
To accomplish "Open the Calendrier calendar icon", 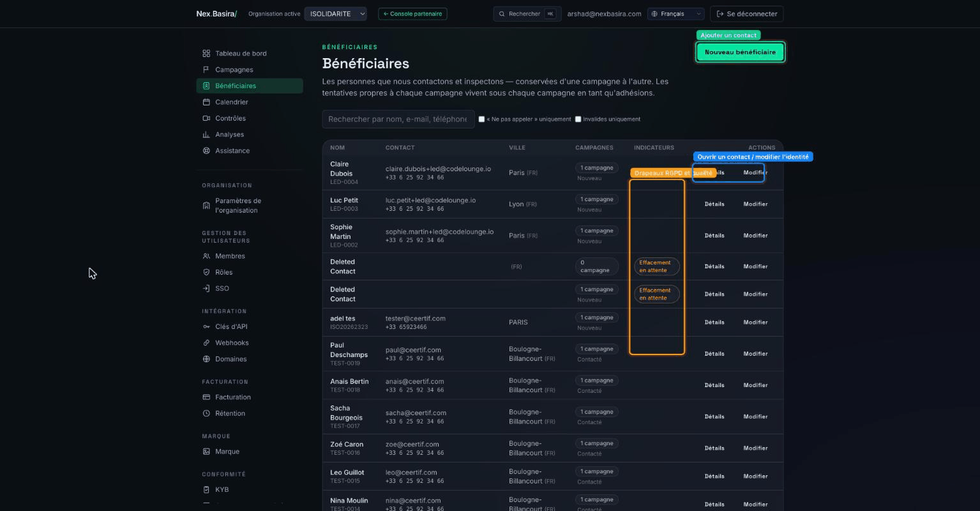I will coord(206,102).
